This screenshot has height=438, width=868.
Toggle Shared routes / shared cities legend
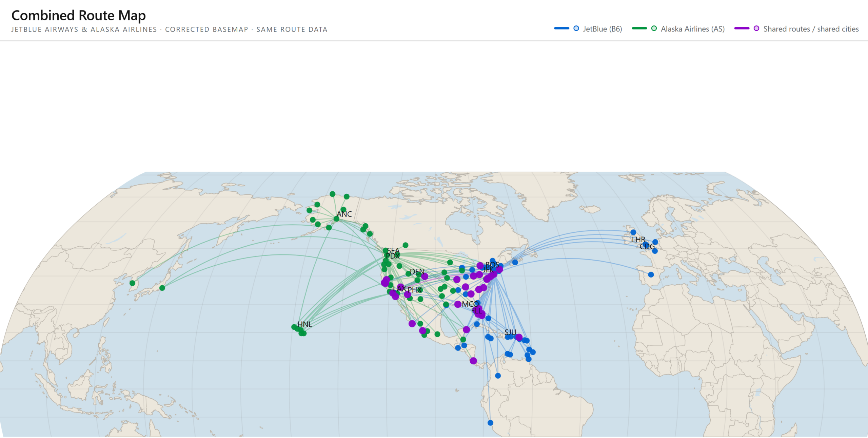coord(811,29)
